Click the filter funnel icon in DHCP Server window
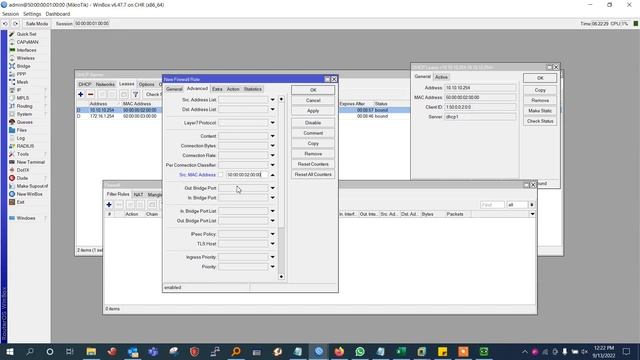The image size is (640, 360). (136, 94)
